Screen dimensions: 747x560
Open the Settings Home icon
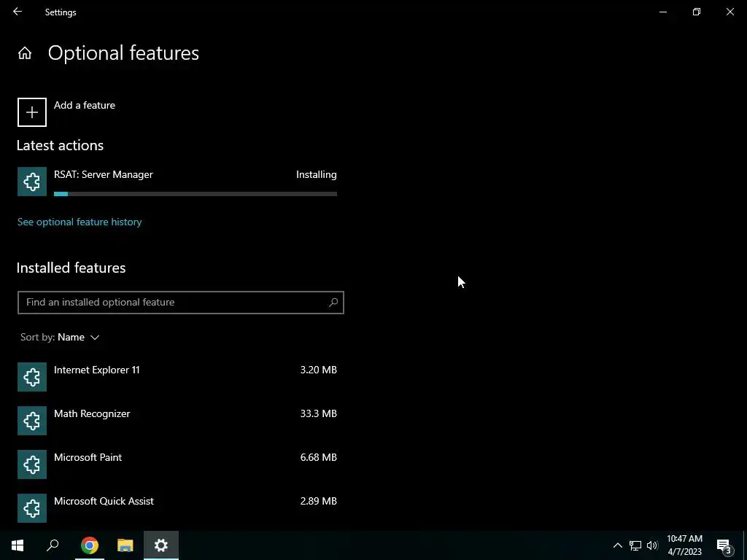pyautogui.click(x=25, y=53)
